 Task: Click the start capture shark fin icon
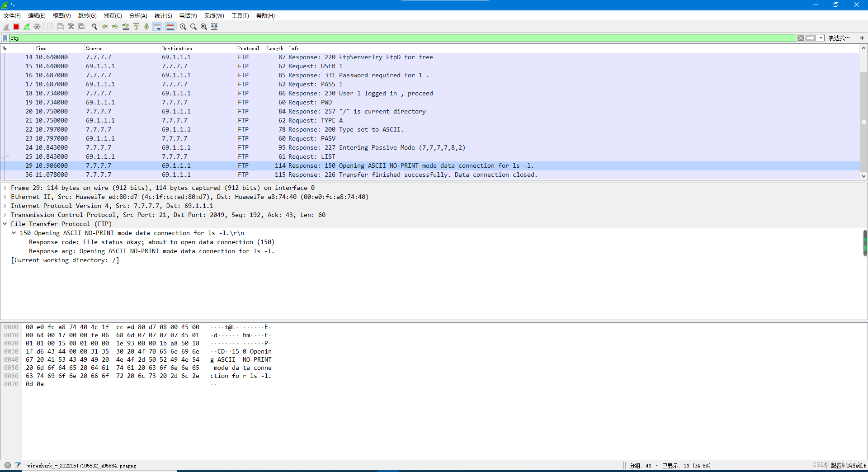coord(6,27)
